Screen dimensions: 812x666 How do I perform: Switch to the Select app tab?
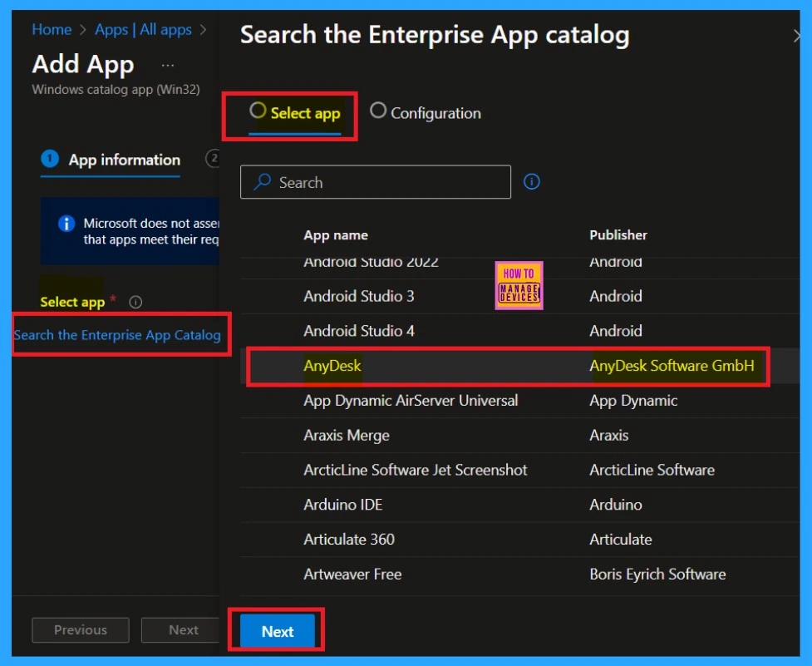[295, 113]
